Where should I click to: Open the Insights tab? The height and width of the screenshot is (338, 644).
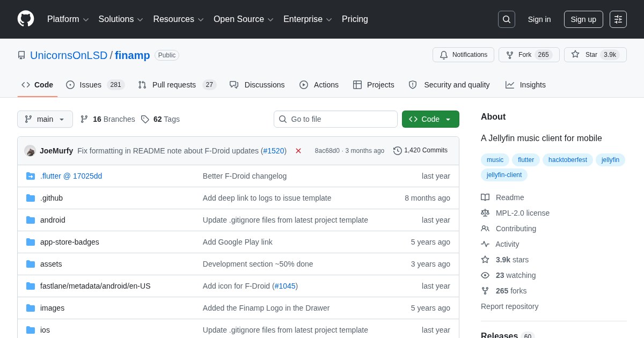525,85
